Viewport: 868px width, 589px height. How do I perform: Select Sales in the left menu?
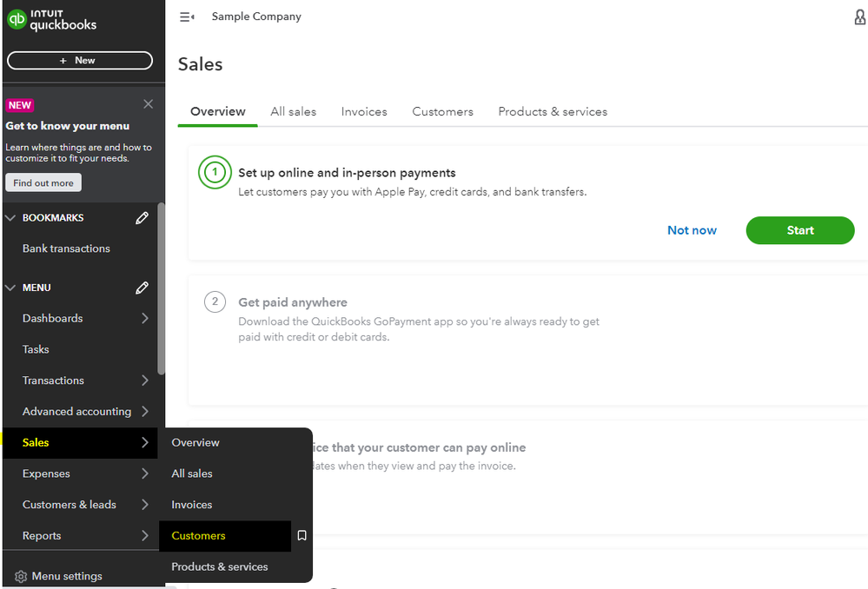click(x=80, y=442)
